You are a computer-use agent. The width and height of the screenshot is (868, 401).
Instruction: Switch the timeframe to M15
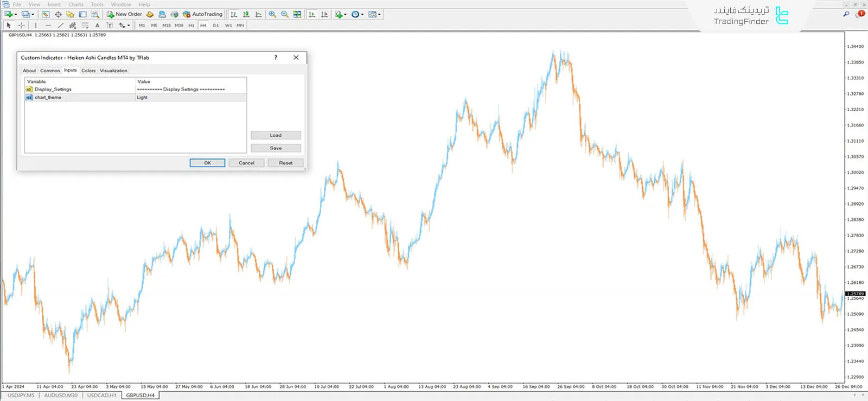(x=167, y=26)
